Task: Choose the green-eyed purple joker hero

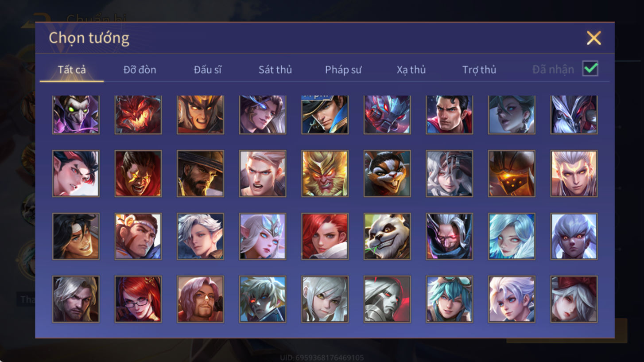Action: tap(76, 114)
